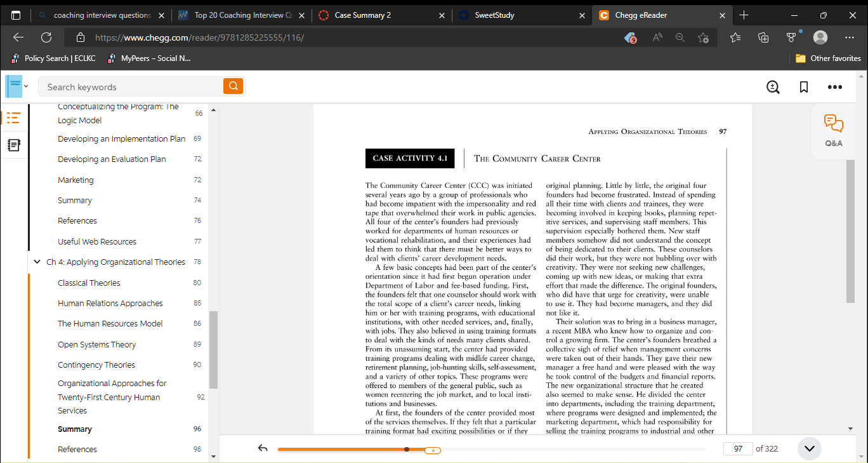This screenshot has width=868, height=463.
Task: Open MyPeers Social N... bookmark
Action: (x=148, y=58)
